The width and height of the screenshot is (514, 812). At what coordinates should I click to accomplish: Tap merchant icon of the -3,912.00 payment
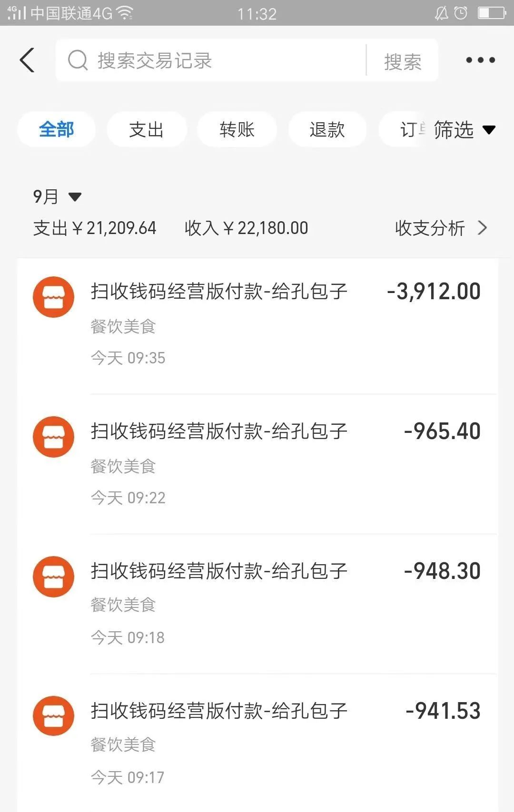pos(53,297)
